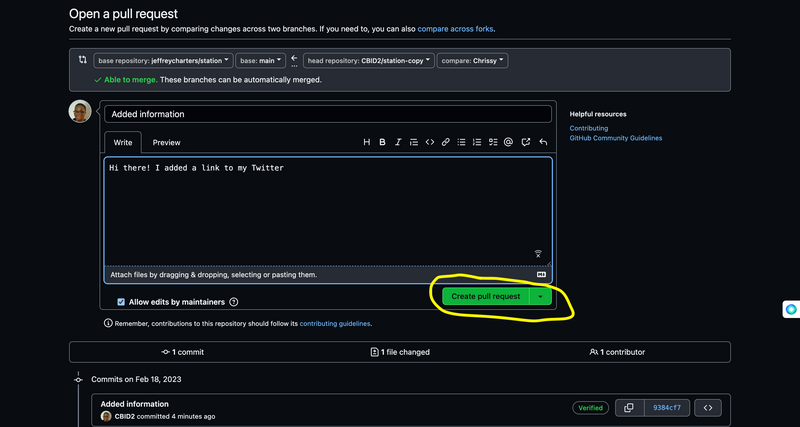Open the base repository dropdown
Screen dimensions: 800x427
[x=163, y=61]
